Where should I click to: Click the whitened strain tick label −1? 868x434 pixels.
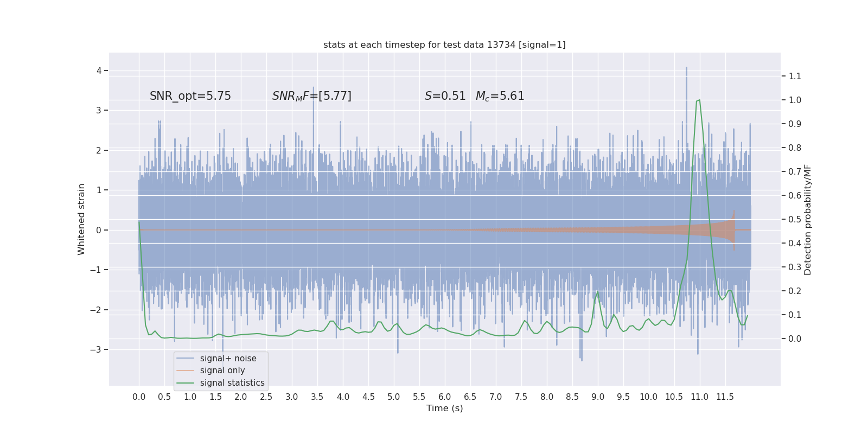(95, 270)
